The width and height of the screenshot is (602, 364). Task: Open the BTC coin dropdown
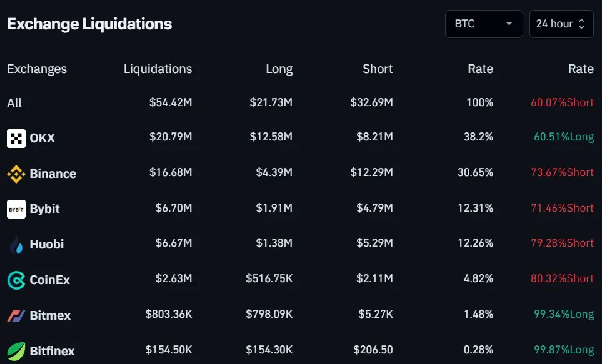[483, 24]
